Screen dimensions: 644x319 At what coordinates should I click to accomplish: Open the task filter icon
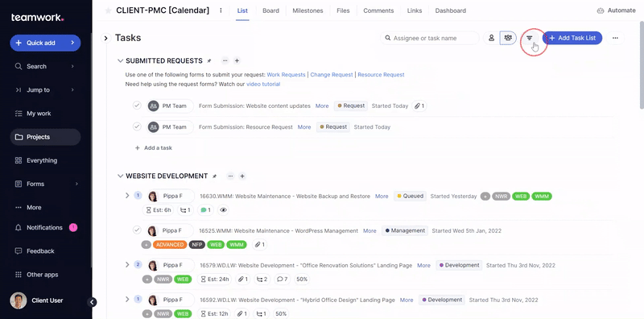[x=530, y=38]
